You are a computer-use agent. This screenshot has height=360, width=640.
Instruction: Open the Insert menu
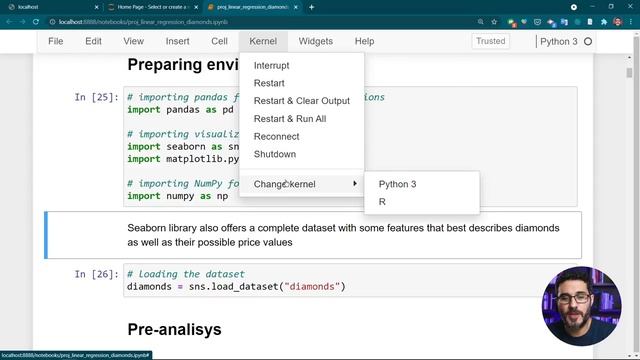click(x=177, y=41)
